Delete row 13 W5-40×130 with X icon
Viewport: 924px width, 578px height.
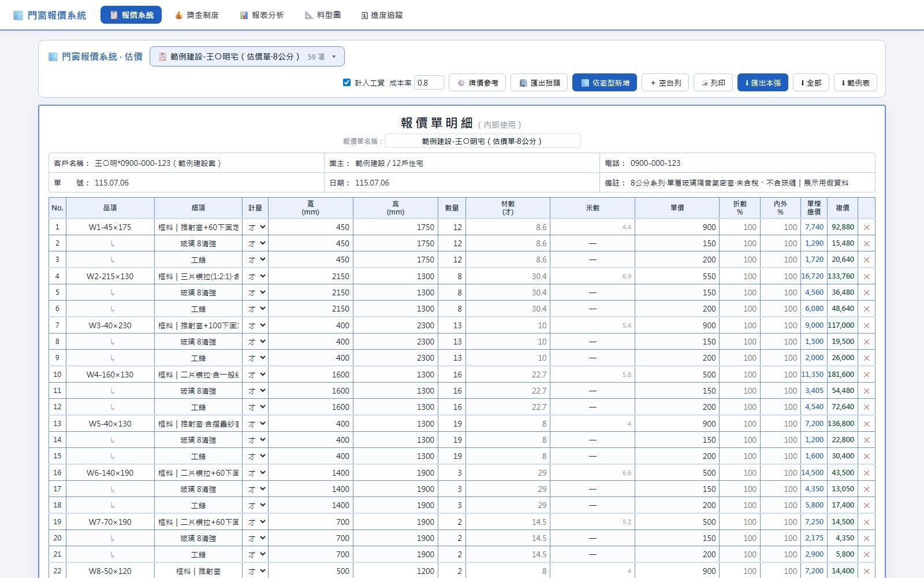[x=866, y=424]
